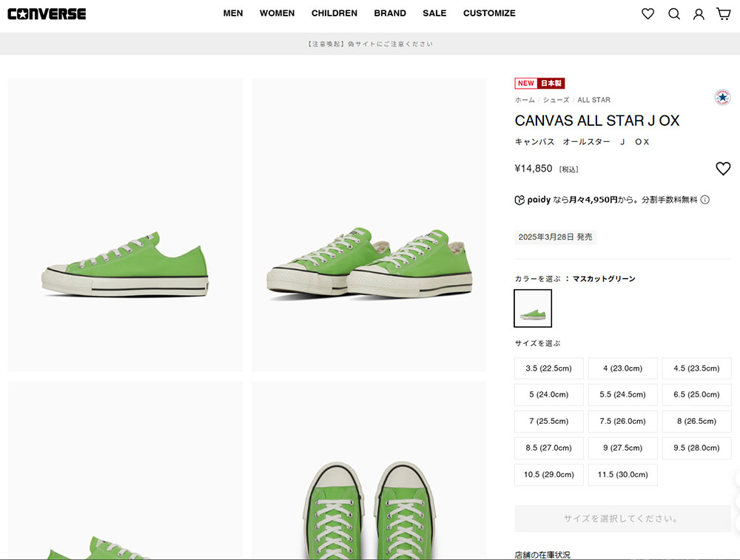Select the Muscat Green color swatch
Viewport: 740px width, 560px height.
click(533, 308)
